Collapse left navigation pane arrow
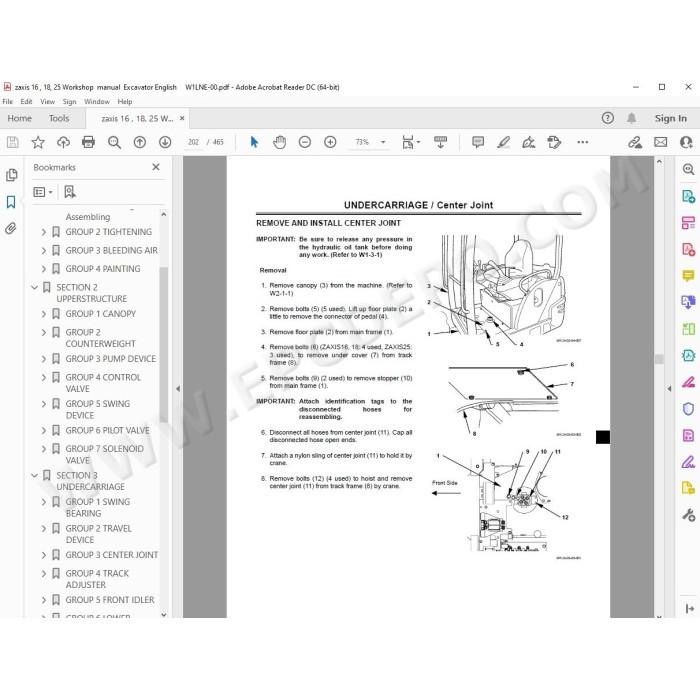 click(x=178, y=389)
